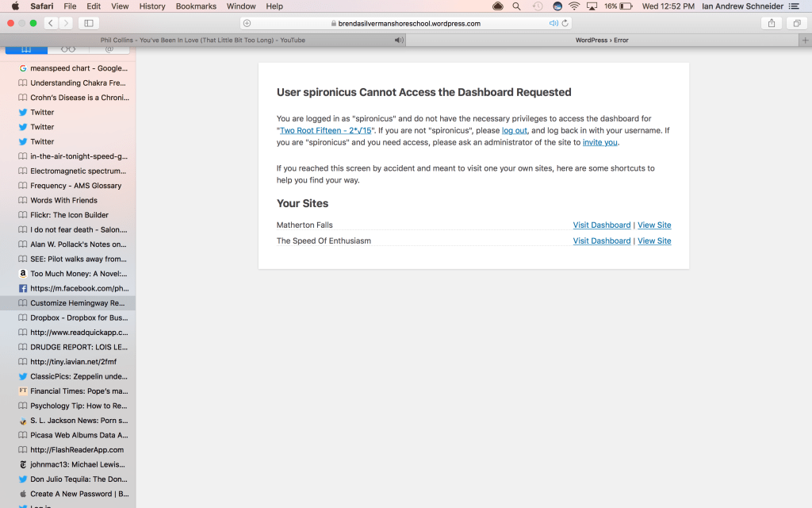Click View Site for The Speed Of Enthusiasm
The image size is (812, 508).
coord(654,241)
